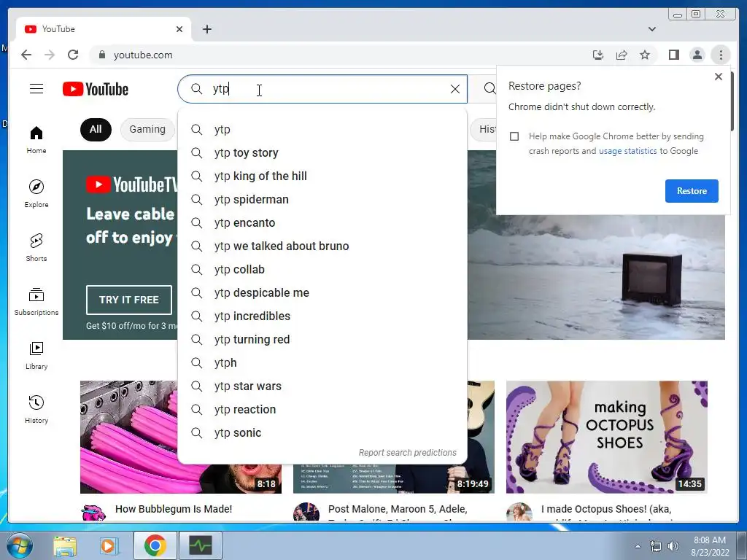Screen dimensions: 747x560
Task: Click the page's vertical scrollbar thumb
Action: click(732, 101)
